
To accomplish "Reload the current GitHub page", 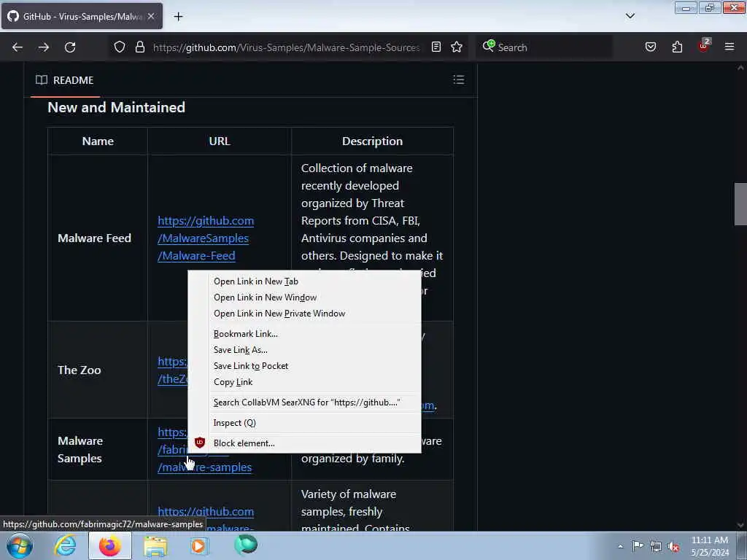I will click(x=70, y=47).
